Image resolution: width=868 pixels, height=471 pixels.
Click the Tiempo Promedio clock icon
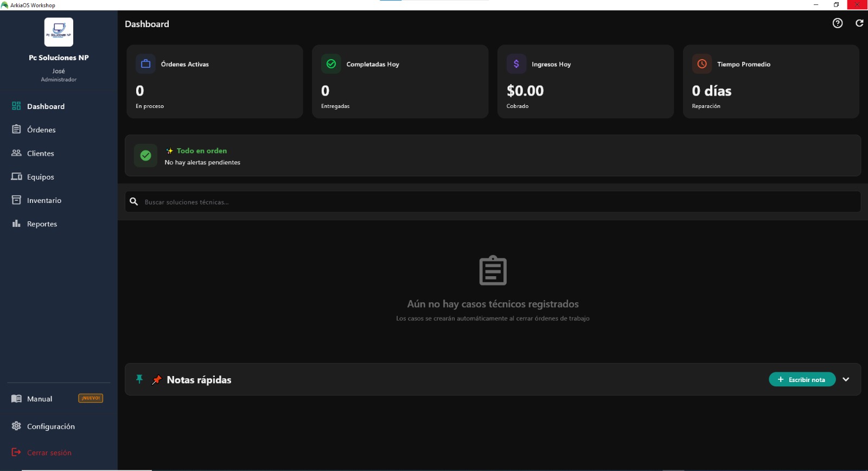click(x=702, y=64)
